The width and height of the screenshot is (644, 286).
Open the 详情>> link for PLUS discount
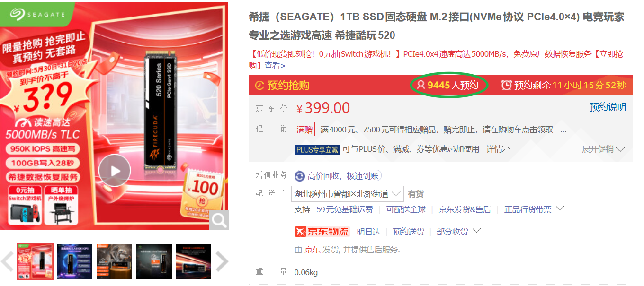pos(498,149)
